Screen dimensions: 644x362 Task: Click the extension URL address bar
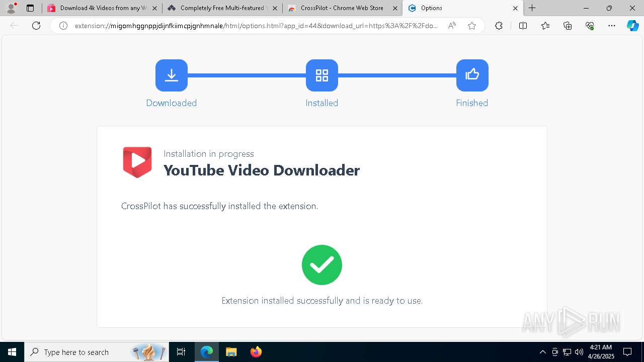tap(256, 26)
